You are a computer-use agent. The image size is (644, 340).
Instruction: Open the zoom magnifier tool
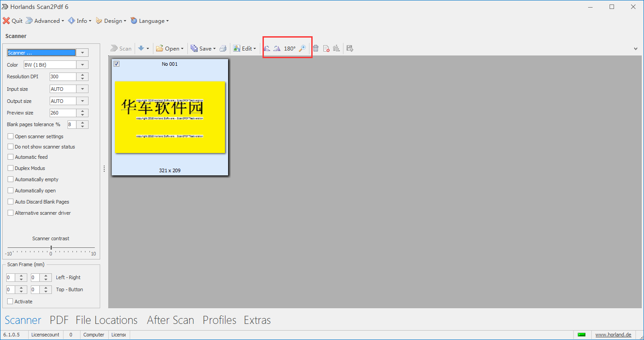303,48
